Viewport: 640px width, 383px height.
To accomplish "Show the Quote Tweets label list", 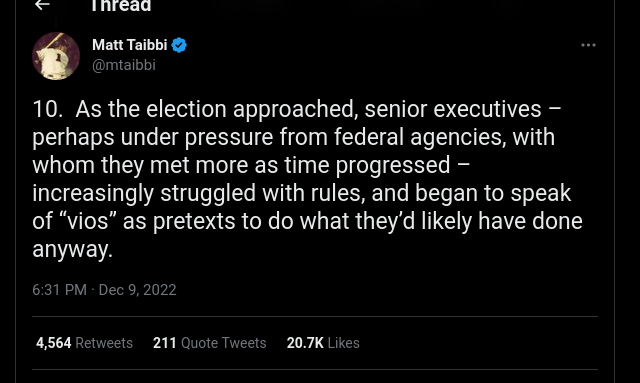I will [x=224, y=343].
